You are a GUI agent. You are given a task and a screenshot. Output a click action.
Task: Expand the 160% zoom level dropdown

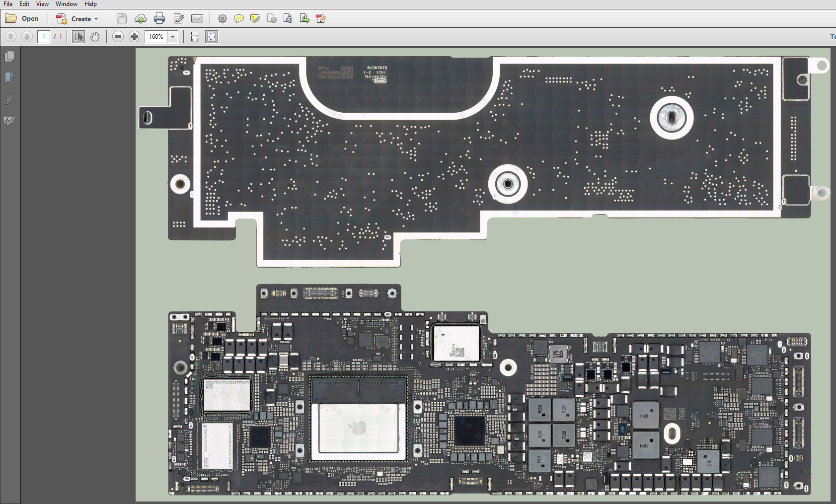pos(173,37)
